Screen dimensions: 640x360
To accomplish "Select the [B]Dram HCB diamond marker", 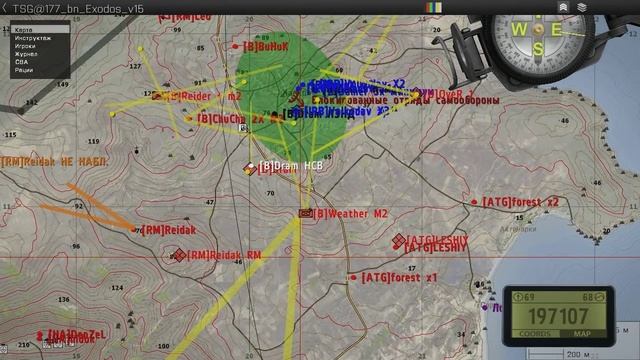I will [249, 168].
